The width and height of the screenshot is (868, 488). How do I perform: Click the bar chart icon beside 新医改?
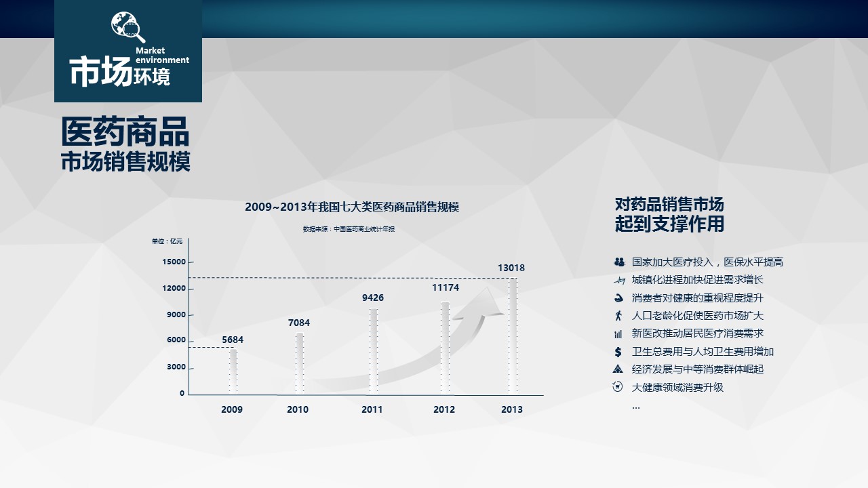pyautogui.click(x=618, y=333)
